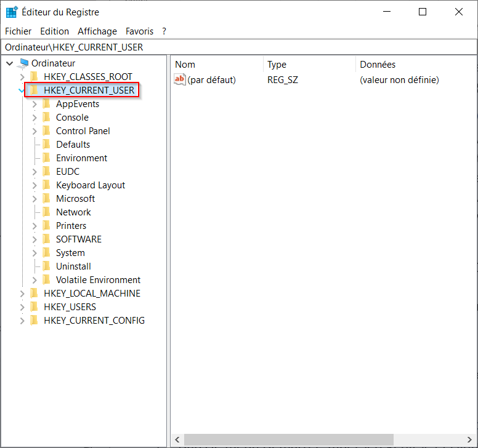Viewport: 478px width, 448px height.
Task: Click the registry path address bar
Action: point(239,47)
